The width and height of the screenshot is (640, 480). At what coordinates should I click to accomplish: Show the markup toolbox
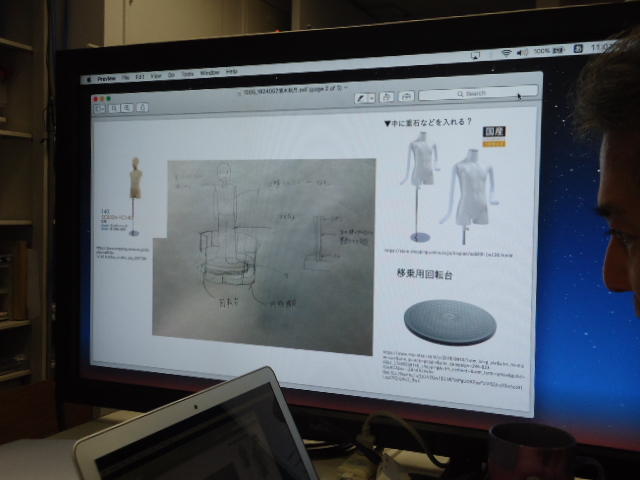click(x=406, y=96)
